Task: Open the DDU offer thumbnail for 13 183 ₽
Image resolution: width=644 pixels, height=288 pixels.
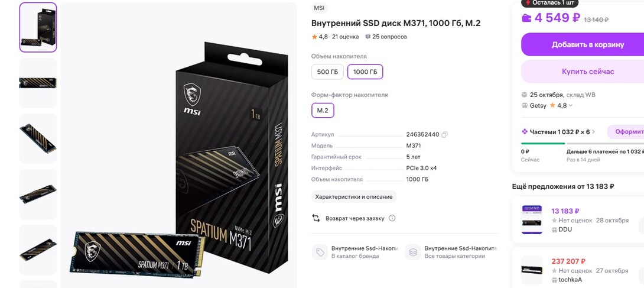Action: (x=532, y=219)
